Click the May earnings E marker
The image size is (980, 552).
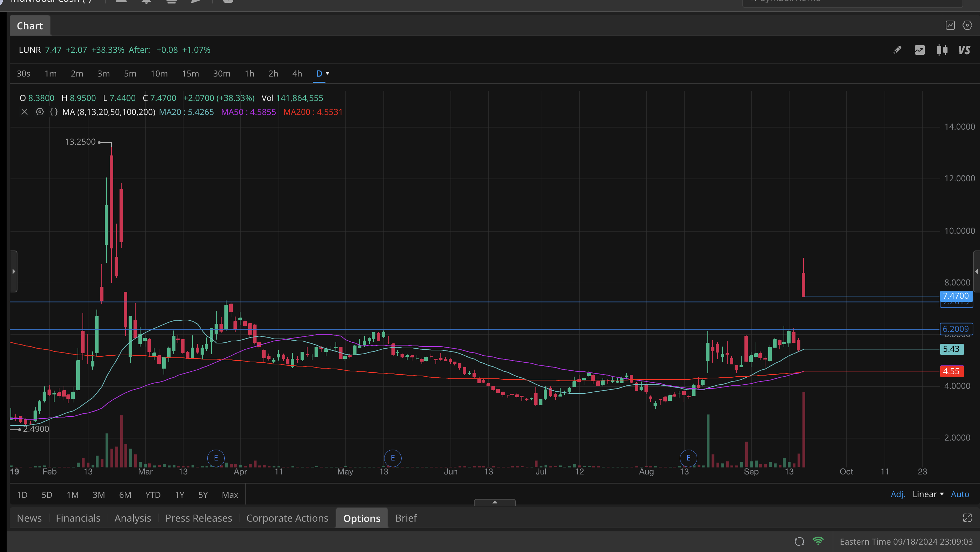click(x=392, y=458)
